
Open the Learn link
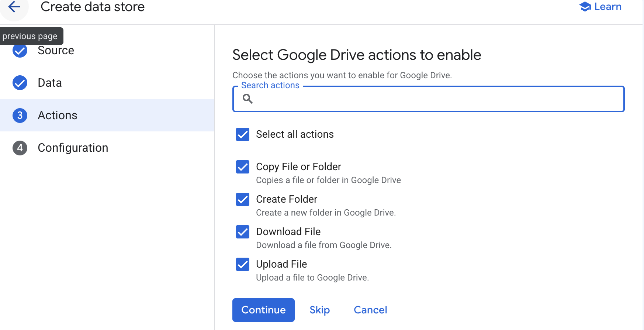(600, 7)
